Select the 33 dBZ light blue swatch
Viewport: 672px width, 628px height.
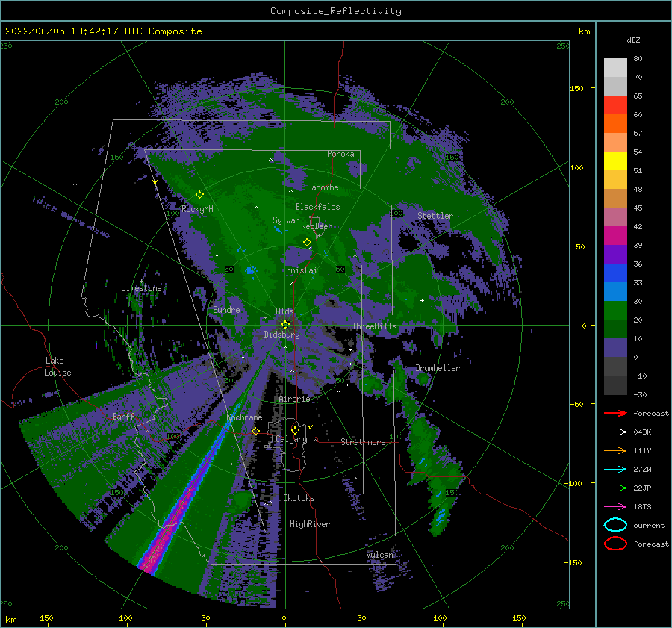pyautogui.click(x=615, y=291)
